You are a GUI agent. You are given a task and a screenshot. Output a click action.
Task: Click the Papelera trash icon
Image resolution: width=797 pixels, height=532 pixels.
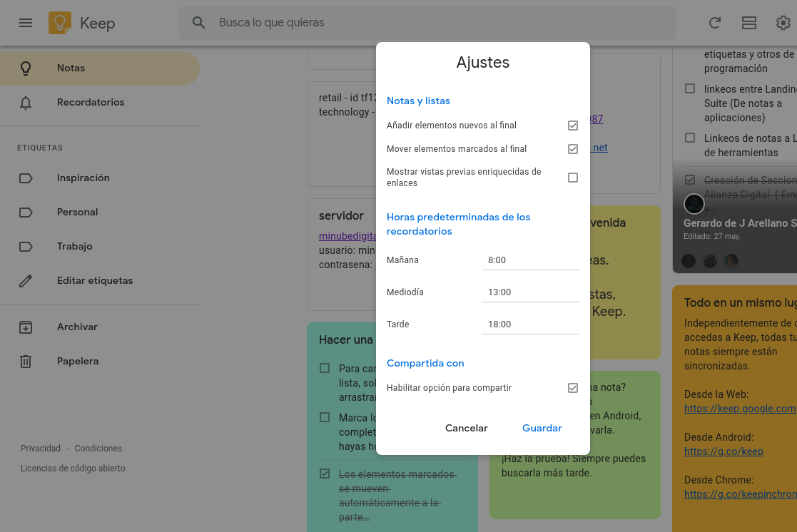click(26, 362)
